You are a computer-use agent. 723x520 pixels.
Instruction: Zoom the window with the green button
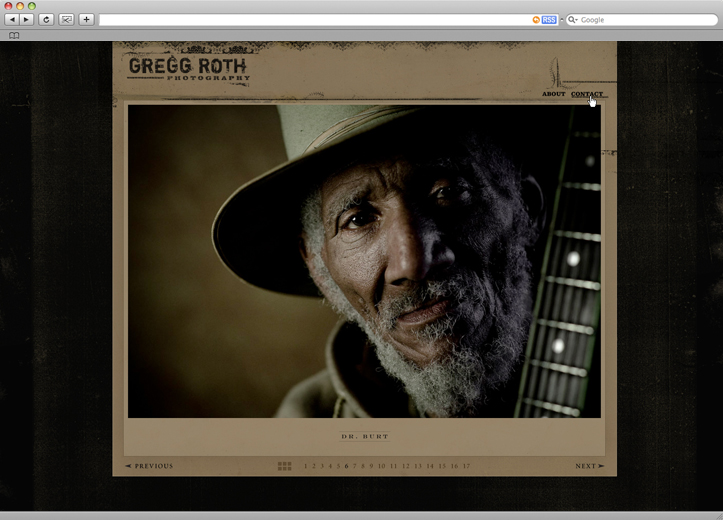click(x=31, y=6)
